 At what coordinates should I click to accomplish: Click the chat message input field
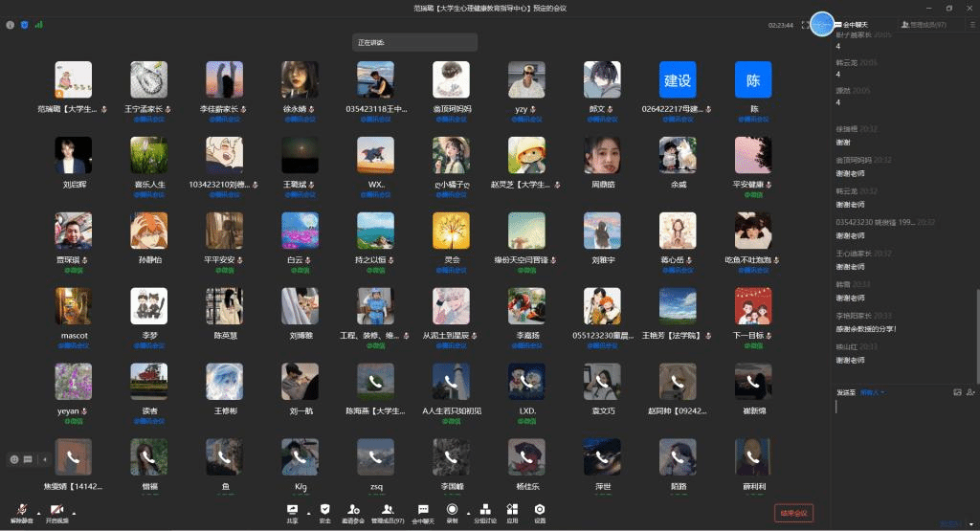pos(903,456)
